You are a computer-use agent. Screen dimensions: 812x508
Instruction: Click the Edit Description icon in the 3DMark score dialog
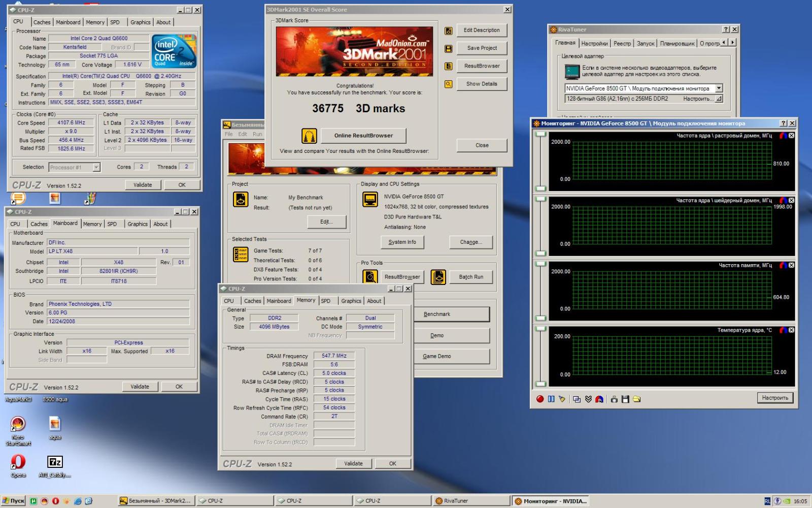coord(449,31)
